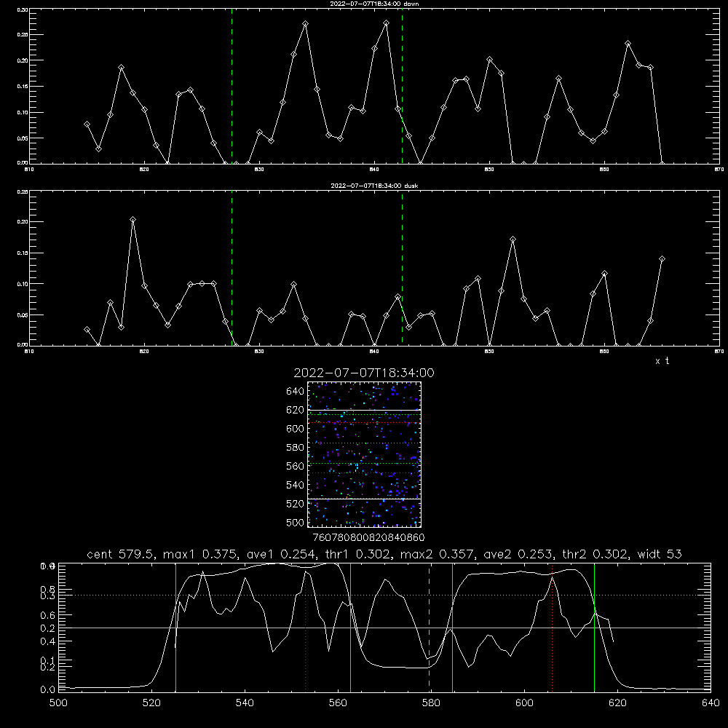
Task: Click the 'max1 0.375' value in the bottom title
Action: pyautogui.click(x=197, y=554)
